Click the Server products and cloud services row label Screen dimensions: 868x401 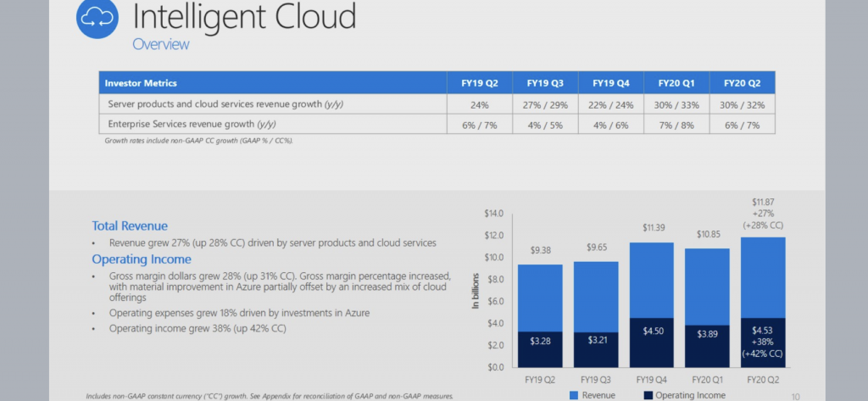[x=225, y=104]
